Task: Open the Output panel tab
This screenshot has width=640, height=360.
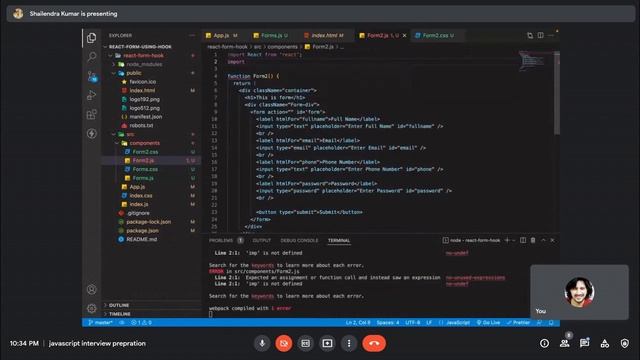Action: (262, 240)
